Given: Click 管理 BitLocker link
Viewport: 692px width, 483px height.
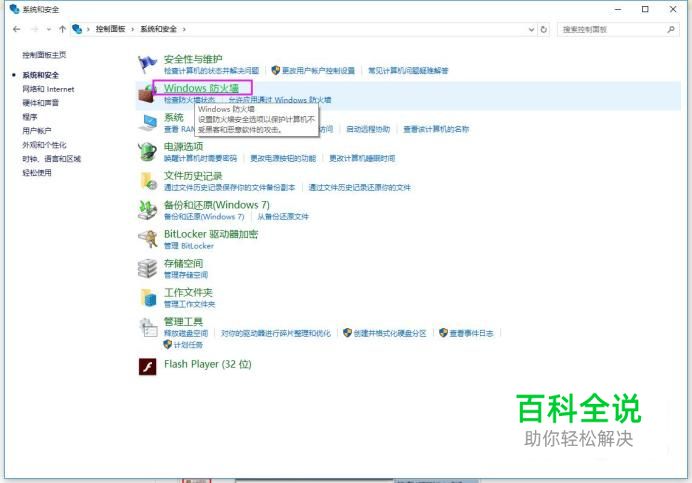Looking at the screenshot, I should (189, 246).
